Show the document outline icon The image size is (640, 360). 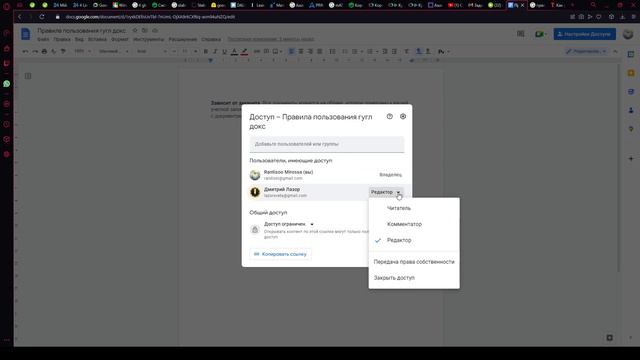28,76
